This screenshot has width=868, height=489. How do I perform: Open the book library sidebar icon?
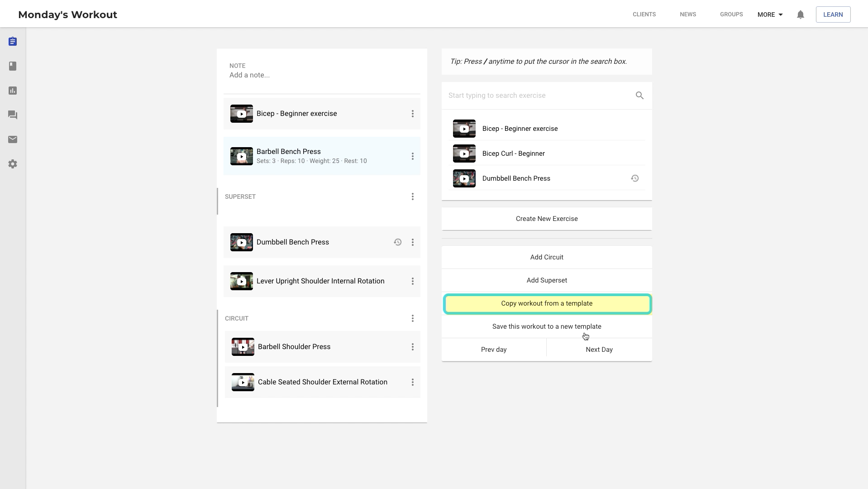click(x=13, y=66)
